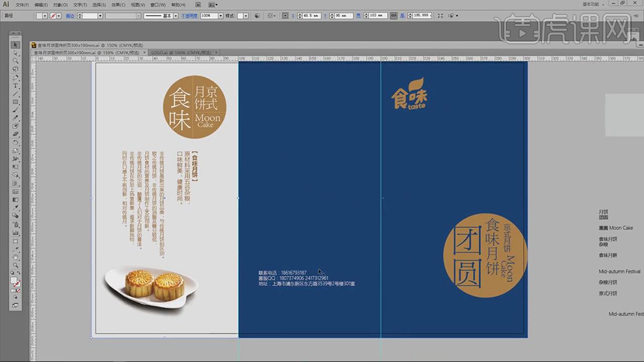Click the isolate selected object icon
644x362 pixels.
[440, 16]
